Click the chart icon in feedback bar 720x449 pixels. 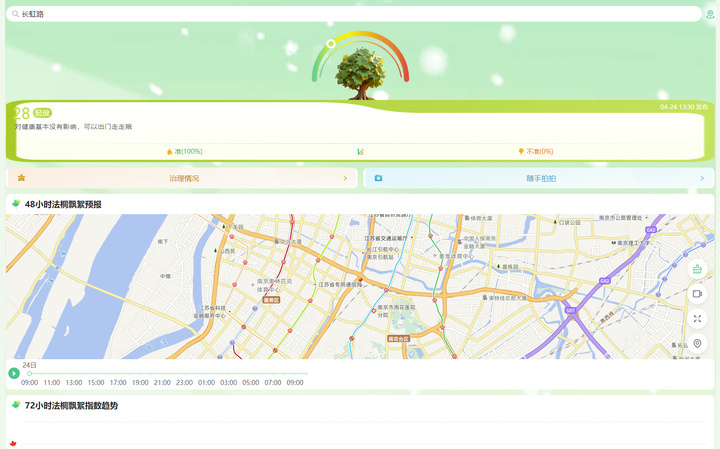(360, 152)
